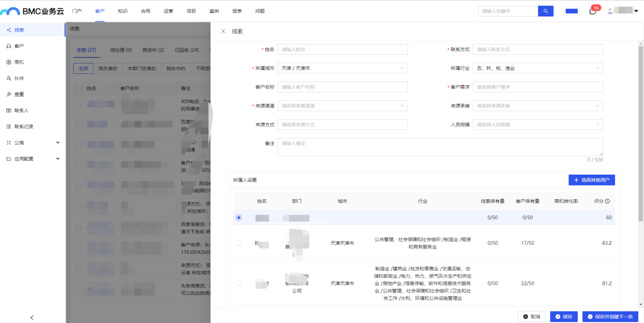644x323 pixels.
Task: Toggle the select-all checkbox beside 姓名 header
Action: (78, 89)
